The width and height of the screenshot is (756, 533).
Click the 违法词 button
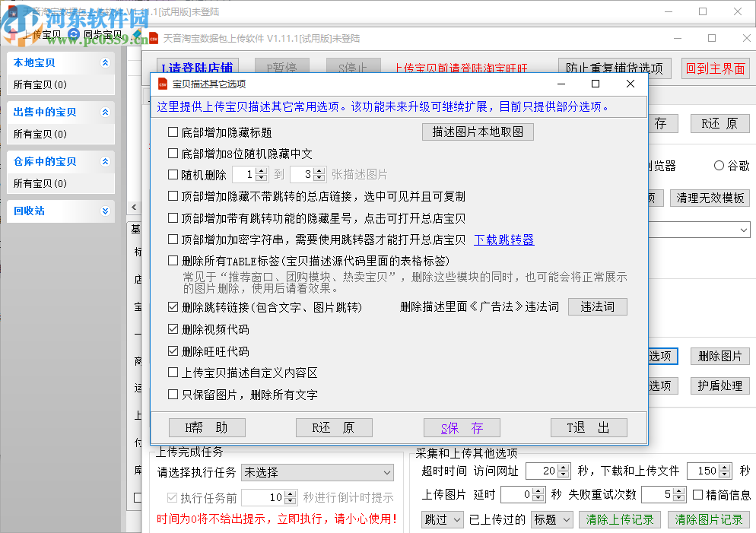(x=597, y=307)
